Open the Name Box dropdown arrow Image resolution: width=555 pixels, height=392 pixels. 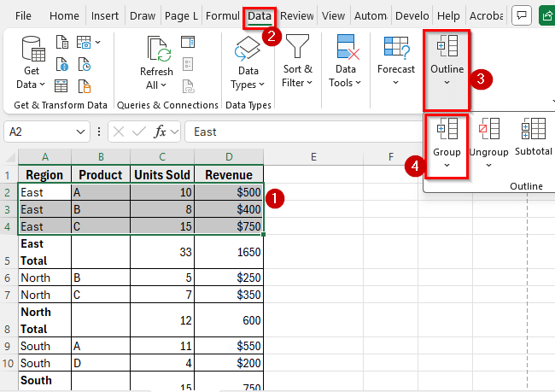80,132
